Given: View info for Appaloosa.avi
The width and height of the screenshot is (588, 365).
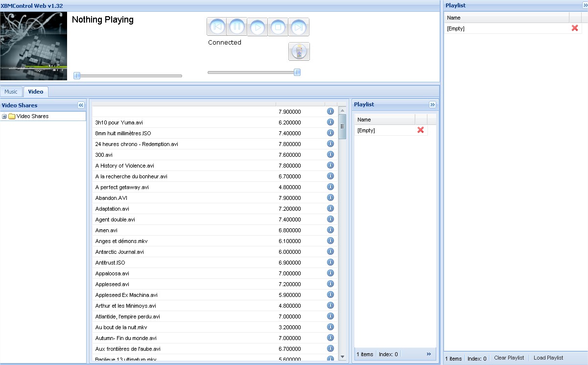Looking at the screenshot, I should pyautogui.click(x=330, y=273).
